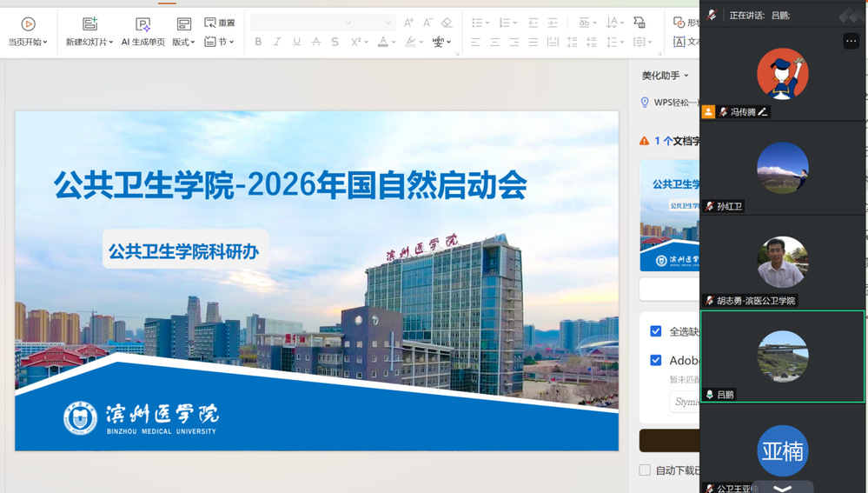This screenshot has width=868, height=493.
Task: Click convert to smart graphic icon
Action: tap(639, 23)
